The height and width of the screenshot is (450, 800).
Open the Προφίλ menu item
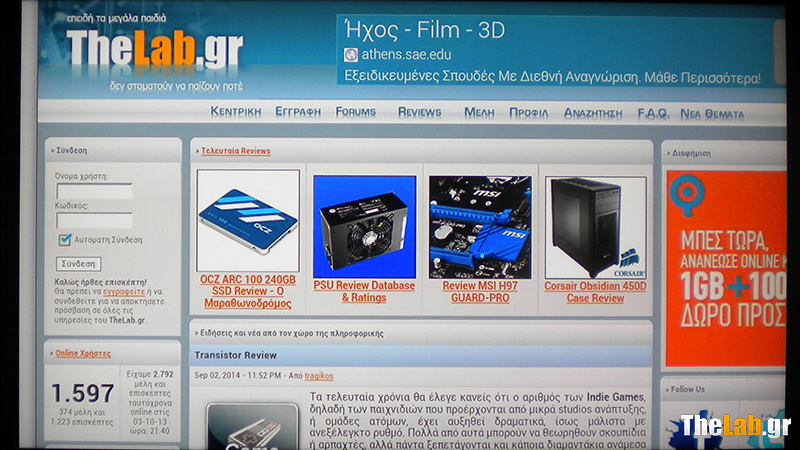[529, 113]
